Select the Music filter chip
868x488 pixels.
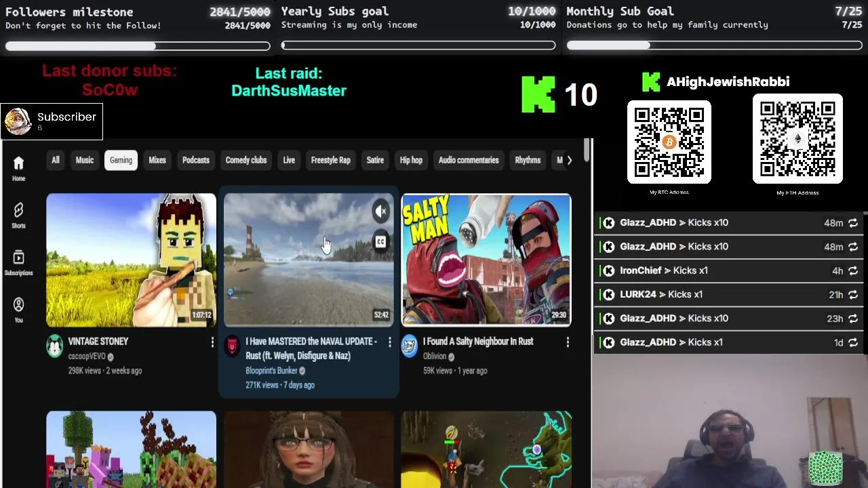tap(85, 160)
